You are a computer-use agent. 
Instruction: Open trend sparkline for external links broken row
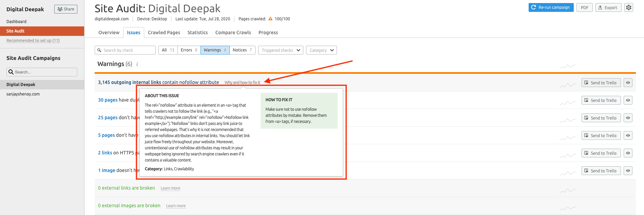coord(568,191)
